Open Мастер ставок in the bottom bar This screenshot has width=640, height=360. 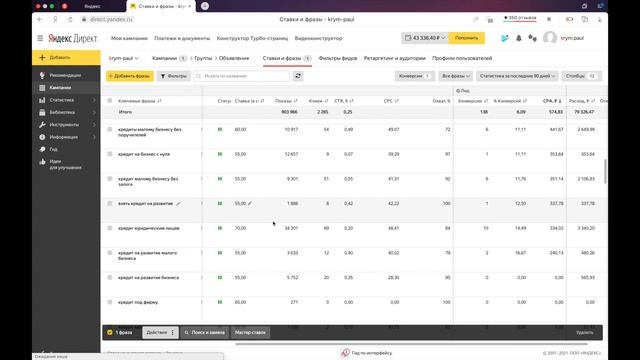[250, 332]
